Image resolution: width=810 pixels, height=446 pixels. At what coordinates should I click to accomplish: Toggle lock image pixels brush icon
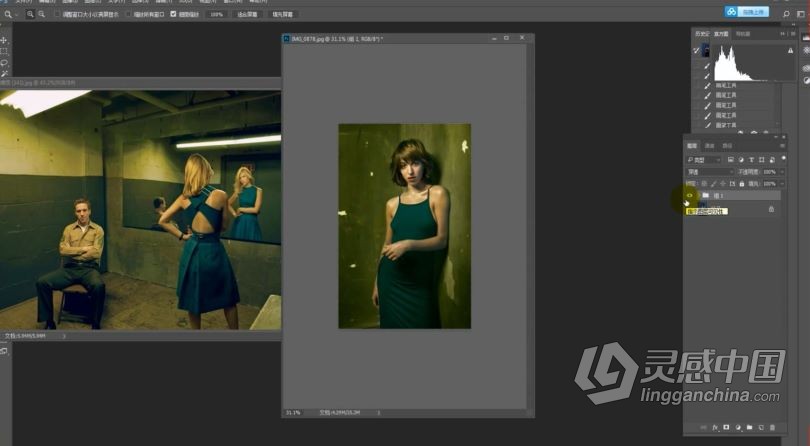pyautogui.click(x=713, y=183)
